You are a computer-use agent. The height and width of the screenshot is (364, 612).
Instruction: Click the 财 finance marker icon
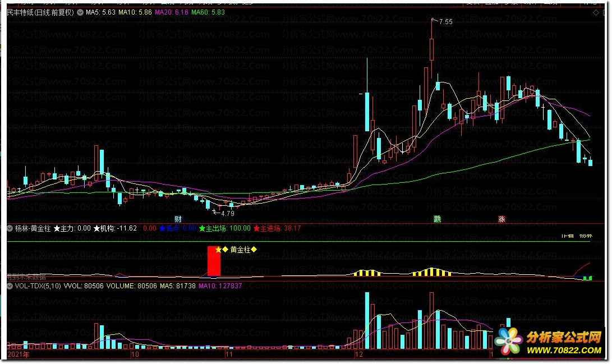pos(178,219)
